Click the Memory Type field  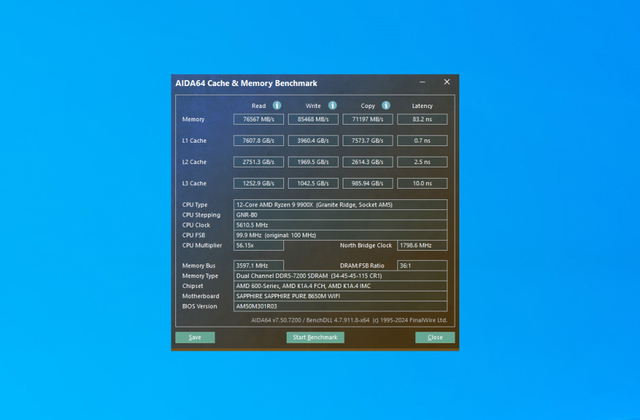coord(340,276)
